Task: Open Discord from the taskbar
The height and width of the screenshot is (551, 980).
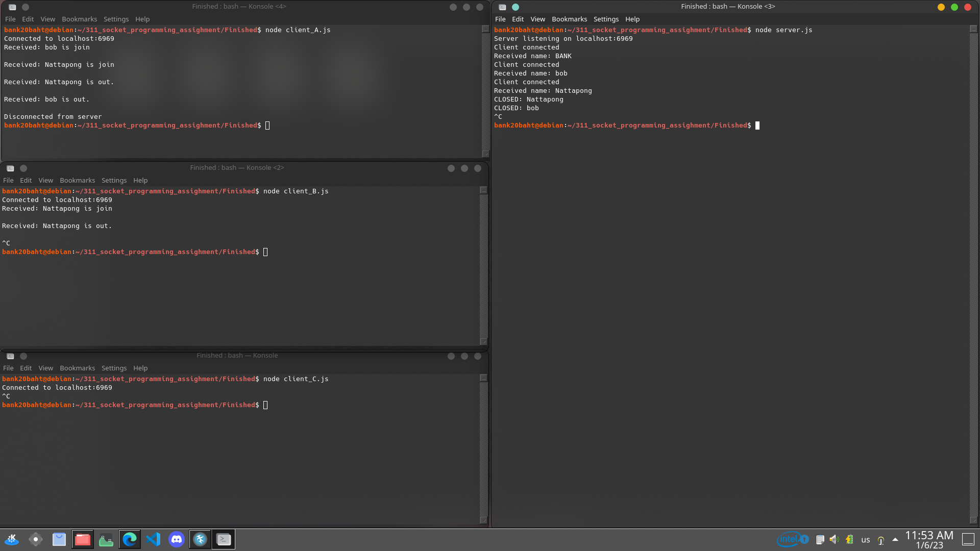Action: [177, 539]
